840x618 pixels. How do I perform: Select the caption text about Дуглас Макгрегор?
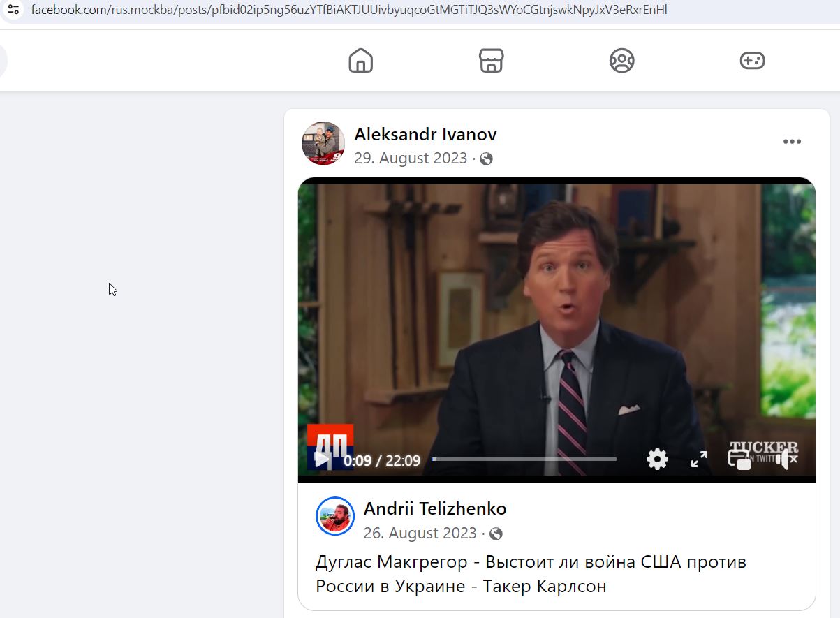coord(531,574)
